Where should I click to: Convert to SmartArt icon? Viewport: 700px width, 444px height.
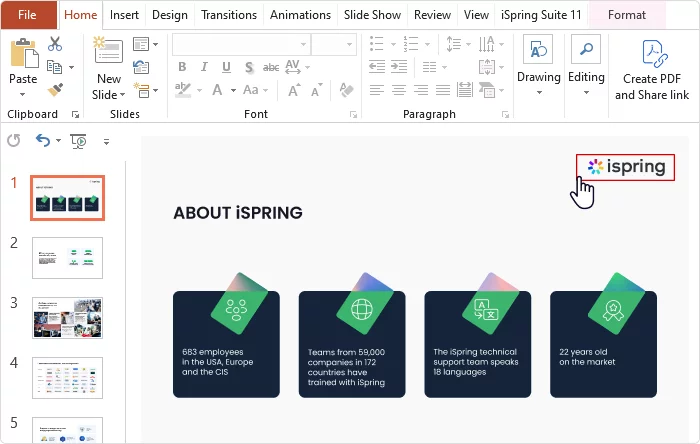pos(488,91)
